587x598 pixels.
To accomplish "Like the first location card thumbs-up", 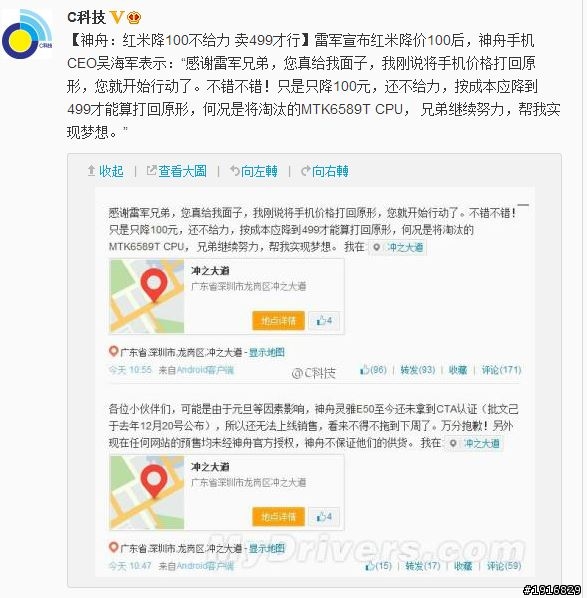I will pos(324,321).
